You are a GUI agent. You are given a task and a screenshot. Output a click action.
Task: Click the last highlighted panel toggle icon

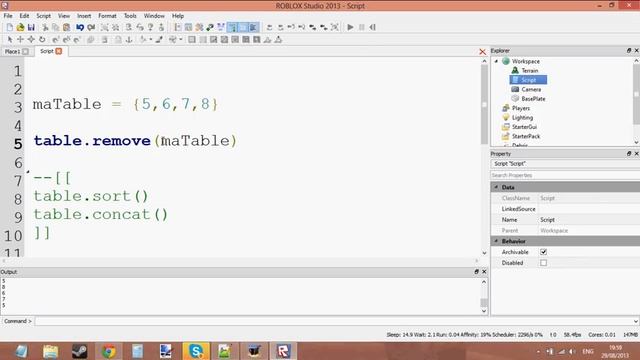pyautogui.click(x=253, y=27)
